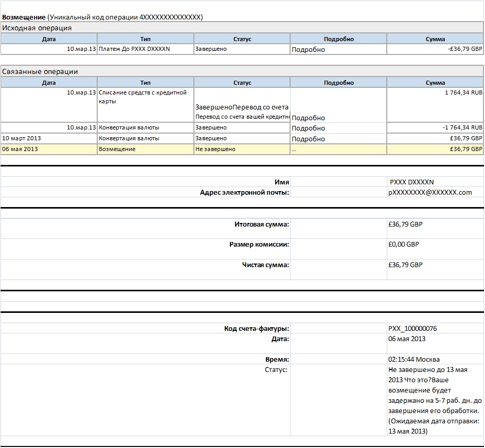Select the name value PXXX DXXXXN
485x448 pixels.
point(412,182)
